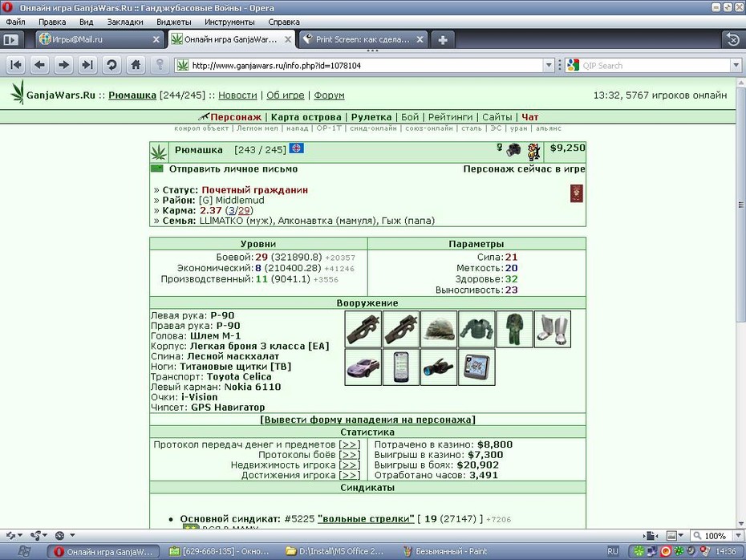This screenshot has height=560, width=746.
Task: Click the camera icon near $9,250
Action: 513,150
